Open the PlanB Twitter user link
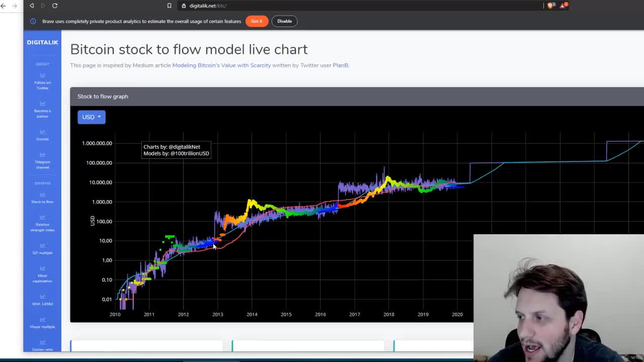644x362 pixels. [x=340, y=65]
